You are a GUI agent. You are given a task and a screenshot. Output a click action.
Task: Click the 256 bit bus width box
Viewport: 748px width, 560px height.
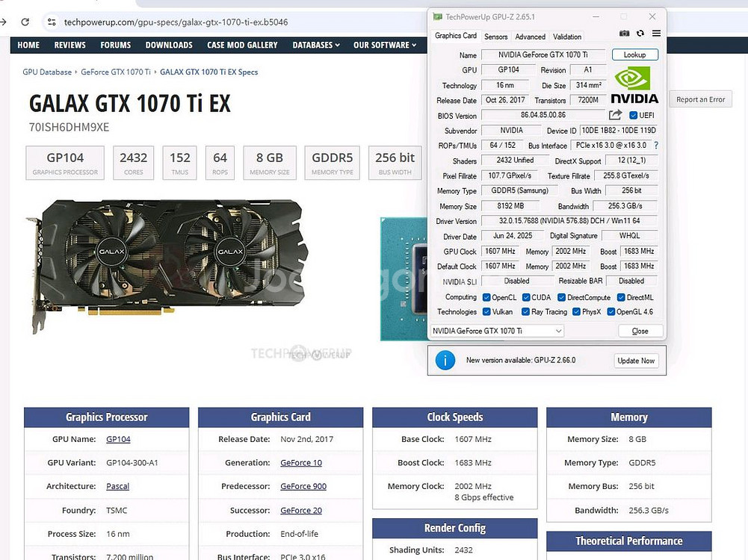click(395, 163)
